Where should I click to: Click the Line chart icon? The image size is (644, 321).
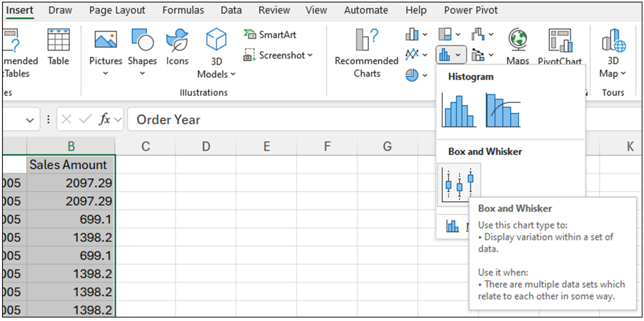[412, 54]
